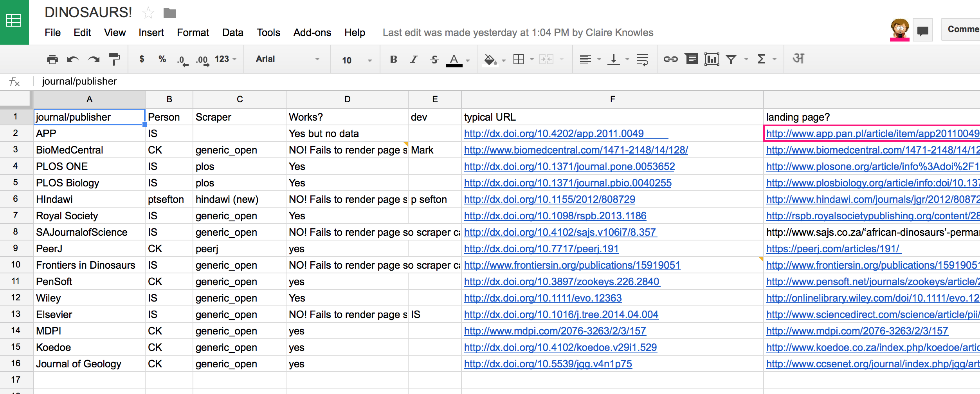
Task: Click the insert chart icon
Action: click(712, 59)
